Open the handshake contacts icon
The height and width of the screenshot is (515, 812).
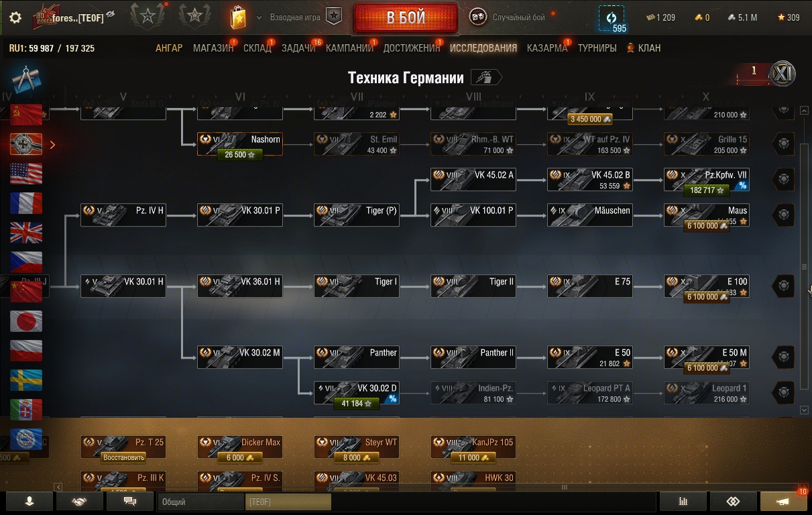click(x=79, y=502)
